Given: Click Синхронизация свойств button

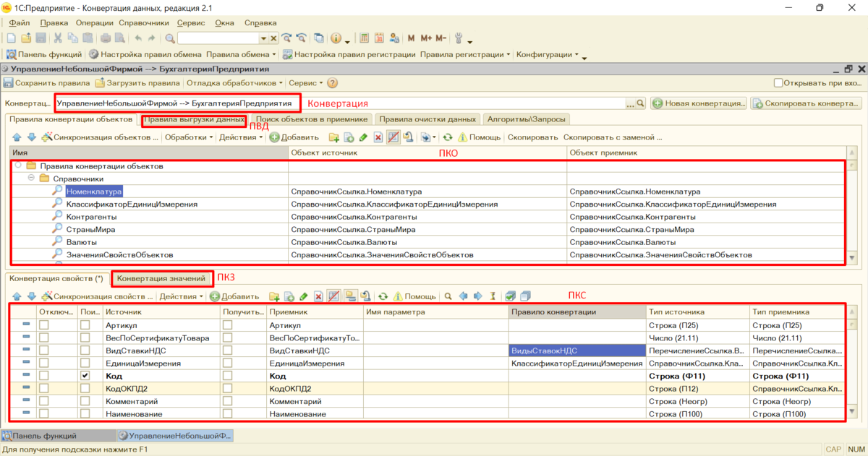Looking at the screenshot, I should coord(98,296).
